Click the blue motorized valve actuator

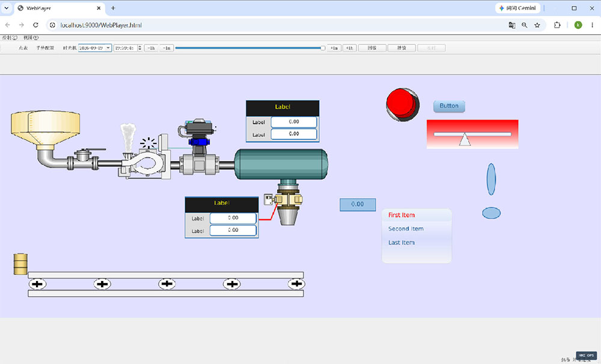tap(197, 136)
